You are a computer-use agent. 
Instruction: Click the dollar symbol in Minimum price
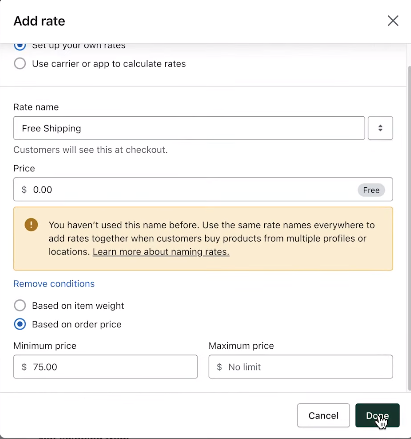point(24,367)
